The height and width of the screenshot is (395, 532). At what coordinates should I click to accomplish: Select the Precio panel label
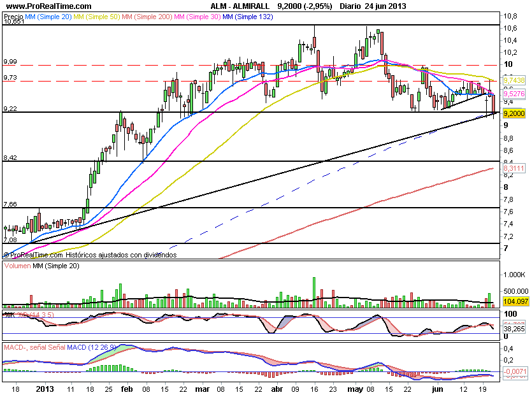14,15
